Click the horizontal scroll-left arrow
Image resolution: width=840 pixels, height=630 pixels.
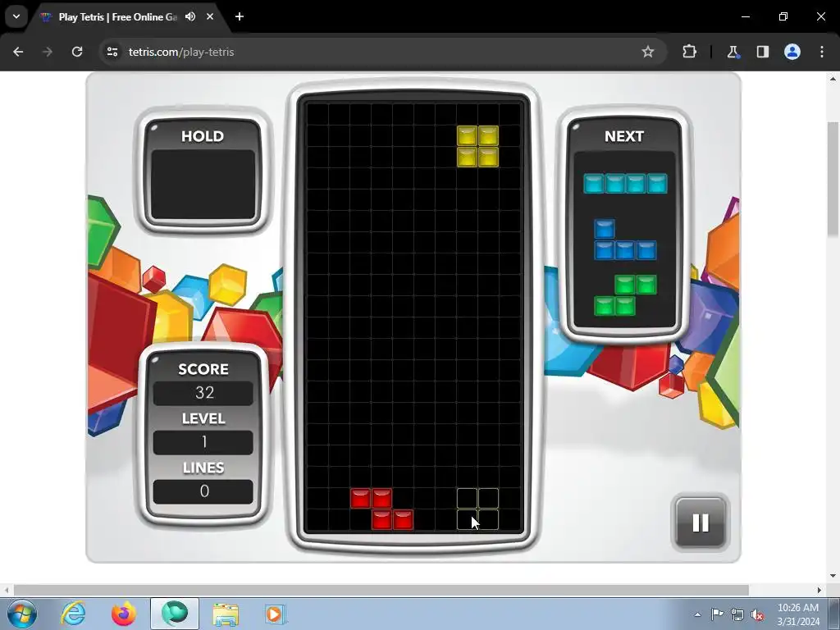(6, 590)
